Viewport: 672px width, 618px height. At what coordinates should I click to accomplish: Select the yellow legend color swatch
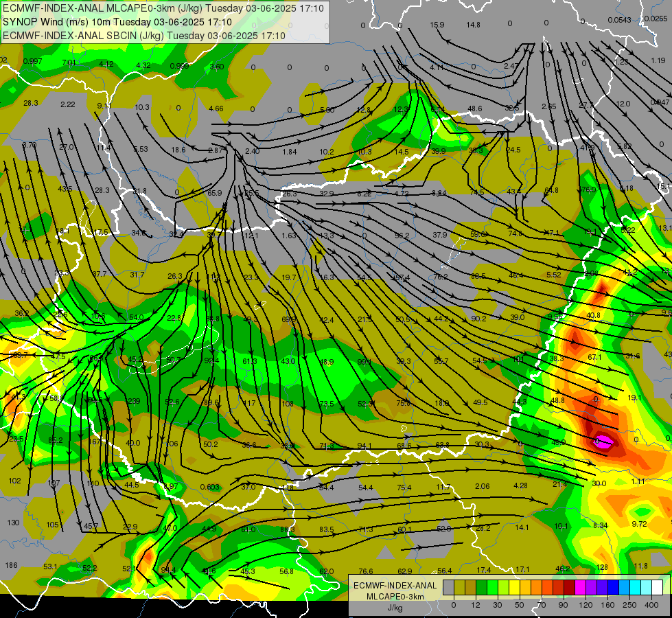coord(514,588)
